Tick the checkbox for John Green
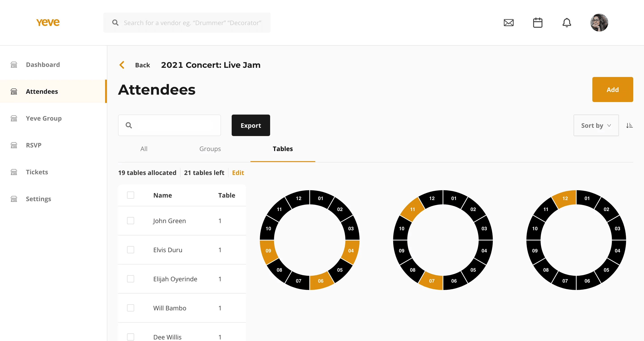 tap(131, 221)
